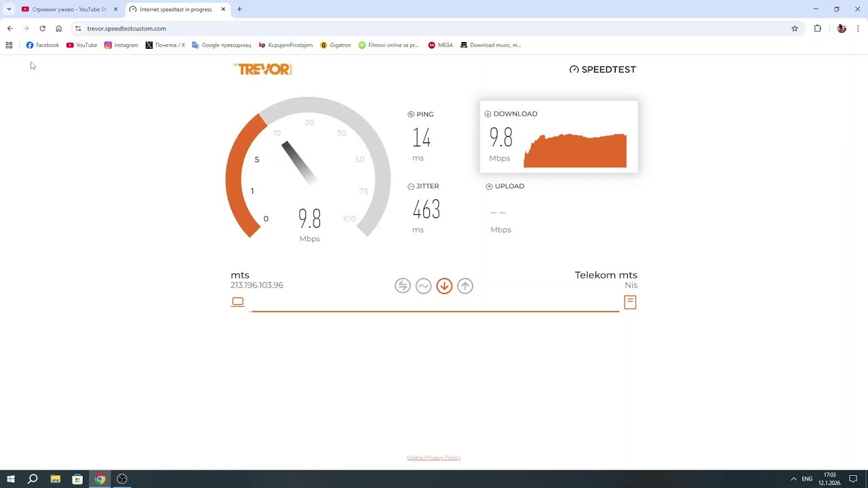Open the notification center icon
This screenshot has height=488, width=868.
coord(853,479)
